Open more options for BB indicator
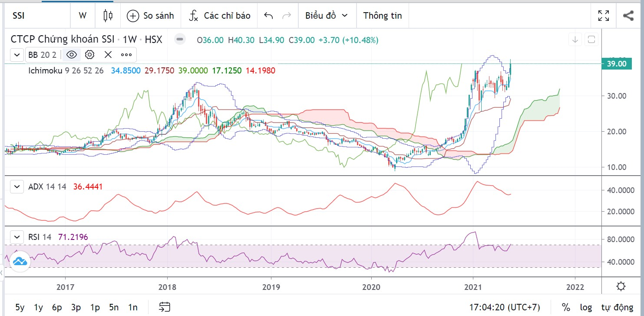This screenshot has width=644, height=316. click(x=126, y=55)
